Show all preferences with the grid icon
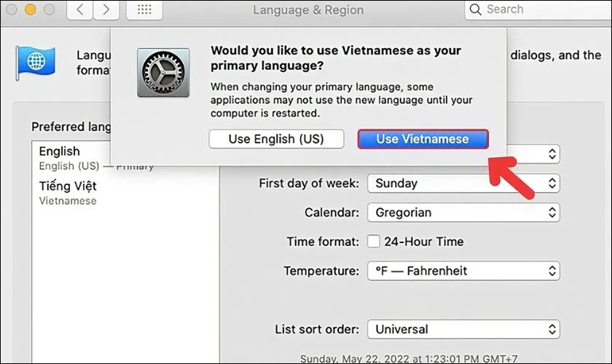The image size is (612, 364). click(x=144, y=9)
